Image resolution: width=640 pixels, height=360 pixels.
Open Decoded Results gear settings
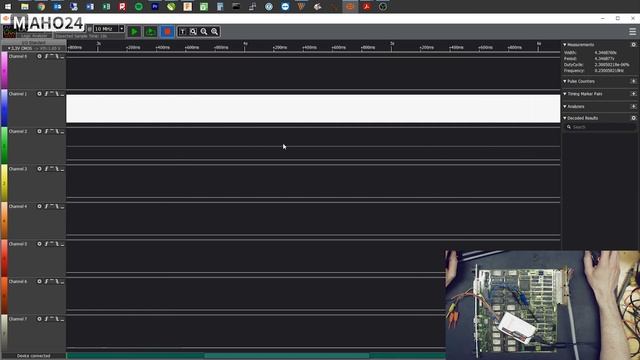coord(633,118)
